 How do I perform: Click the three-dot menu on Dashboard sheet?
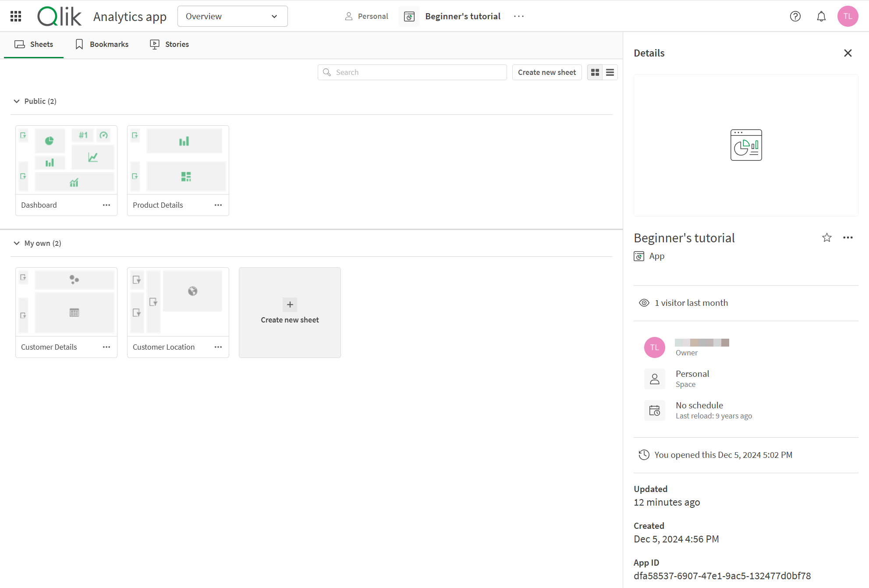point(107,205)
